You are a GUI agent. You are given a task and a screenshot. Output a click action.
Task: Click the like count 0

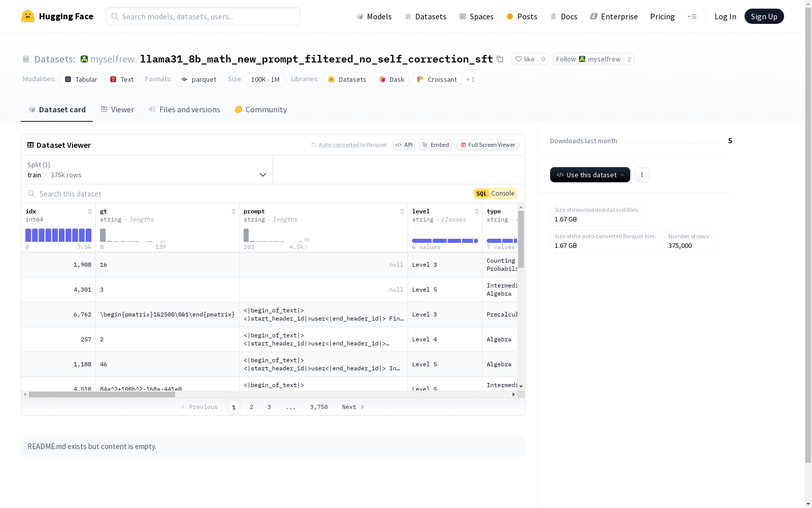[x=543, y=59]
